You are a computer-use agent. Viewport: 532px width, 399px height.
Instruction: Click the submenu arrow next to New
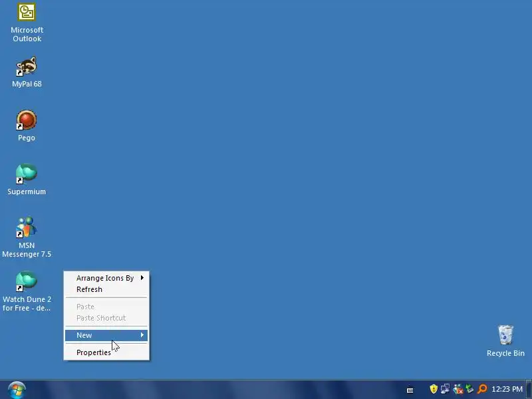pyautogui.click(x=142, y=335)
